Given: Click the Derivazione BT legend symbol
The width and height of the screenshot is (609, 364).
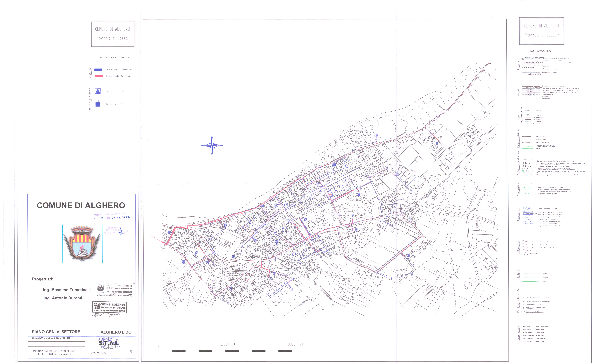Looking at the screenshot, I should tap(98, 104).
